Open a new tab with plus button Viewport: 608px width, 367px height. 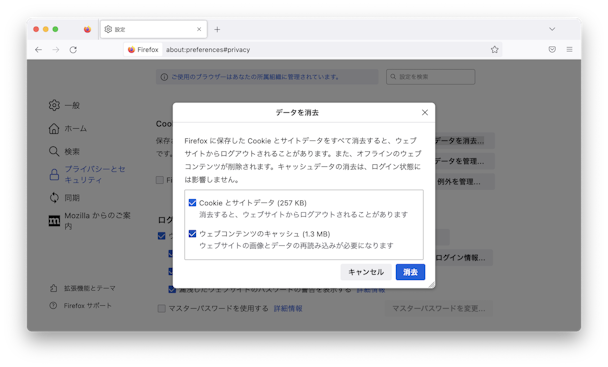coord(217,29)
